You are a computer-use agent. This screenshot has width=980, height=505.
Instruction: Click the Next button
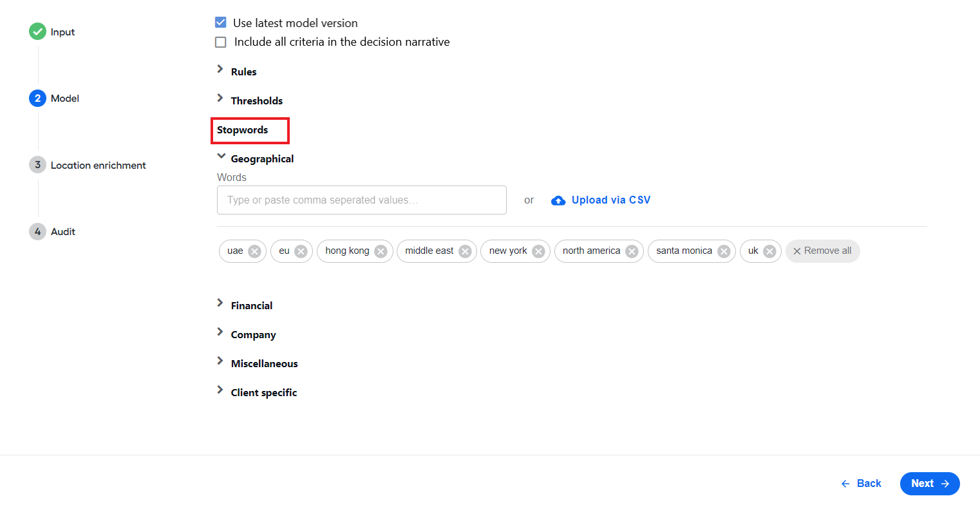click(930, 484)
